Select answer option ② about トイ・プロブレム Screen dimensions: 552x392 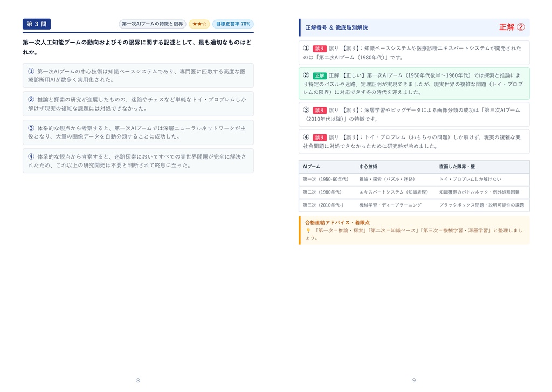tap(138, 104)
